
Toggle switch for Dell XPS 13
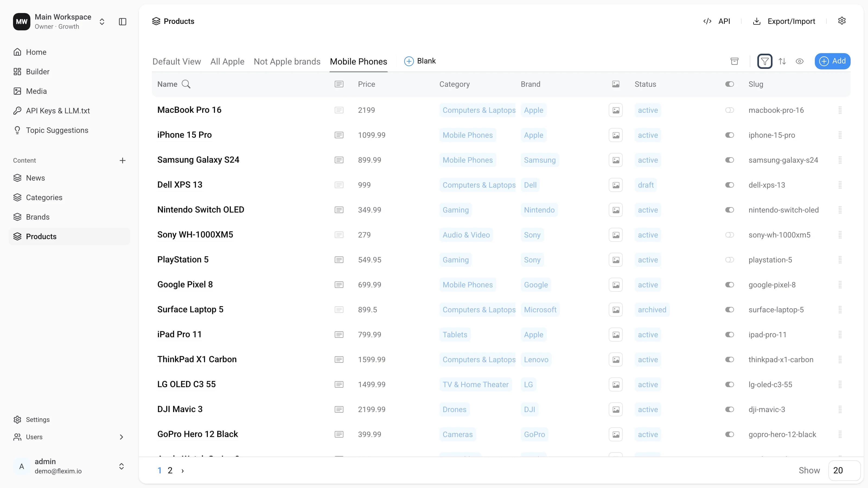pyautogui.click(x=729, y=185)
